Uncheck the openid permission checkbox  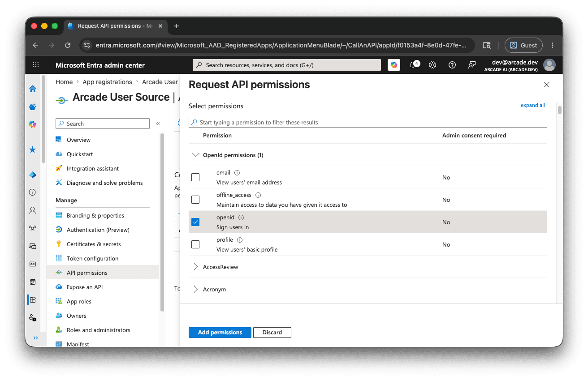pos(195,222)
